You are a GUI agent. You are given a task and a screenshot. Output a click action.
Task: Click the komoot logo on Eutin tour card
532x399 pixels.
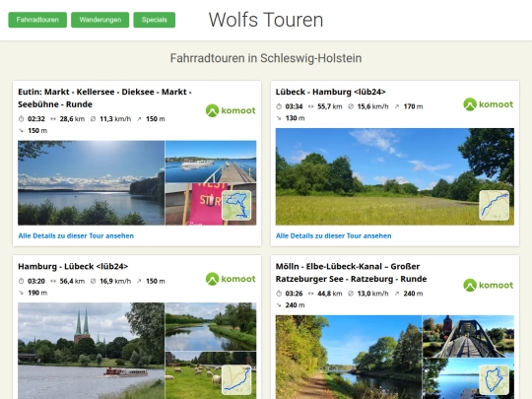[231, 110]
